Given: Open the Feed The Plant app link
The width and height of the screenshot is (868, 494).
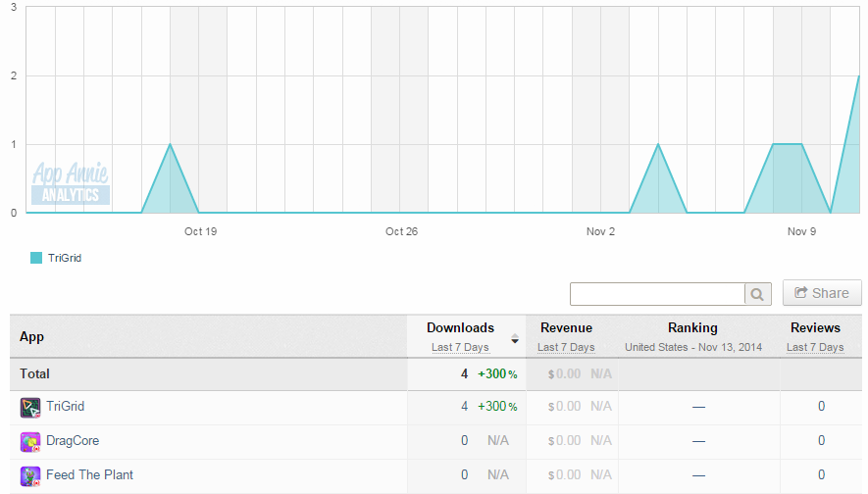Looking at the screenshot, I should tap(89, 474).
